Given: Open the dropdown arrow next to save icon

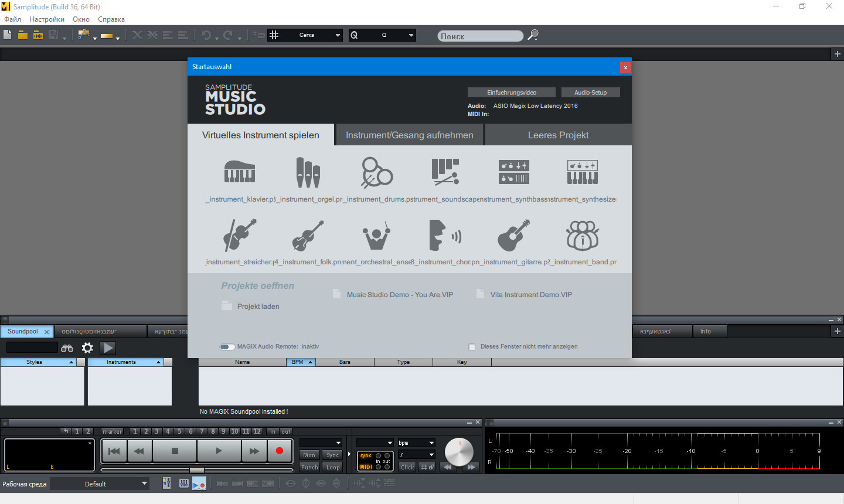Looking at the screenshot, I should [x=64, y=38].
